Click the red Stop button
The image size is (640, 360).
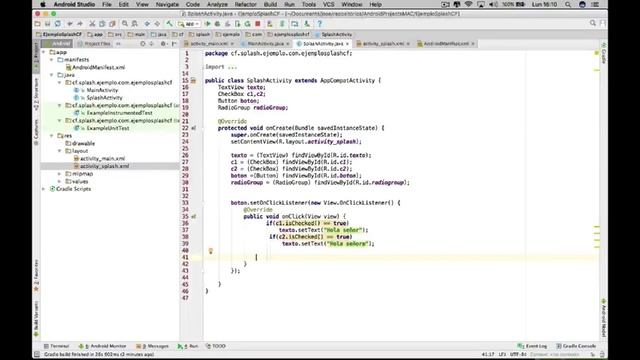tap(258, 24)
